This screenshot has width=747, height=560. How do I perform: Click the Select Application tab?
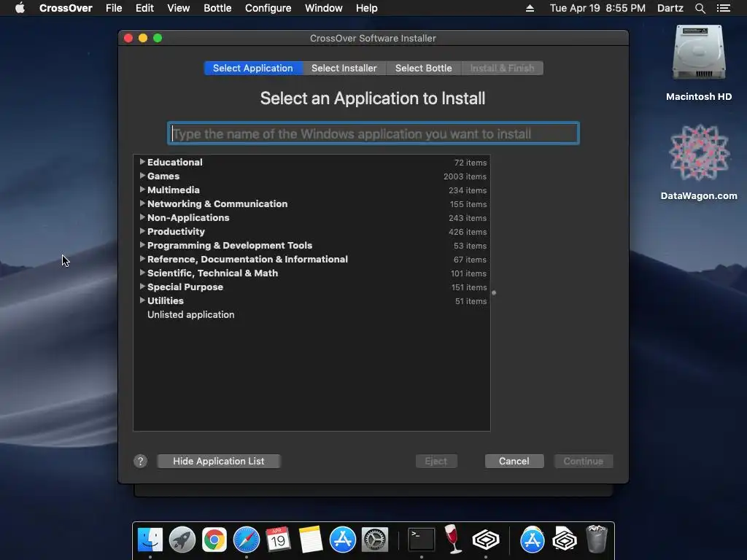[x=253, y=68]
